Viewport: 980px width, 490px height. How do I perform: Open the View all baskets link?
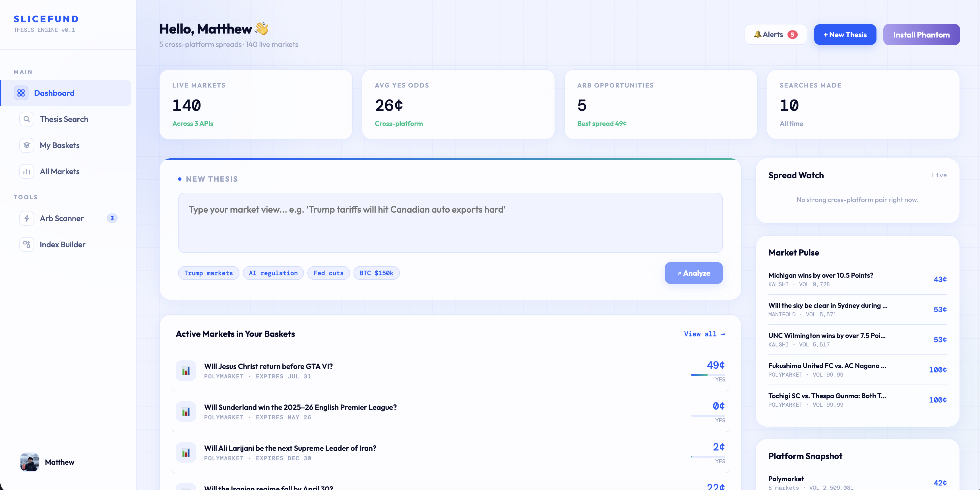tap(704, 334)
